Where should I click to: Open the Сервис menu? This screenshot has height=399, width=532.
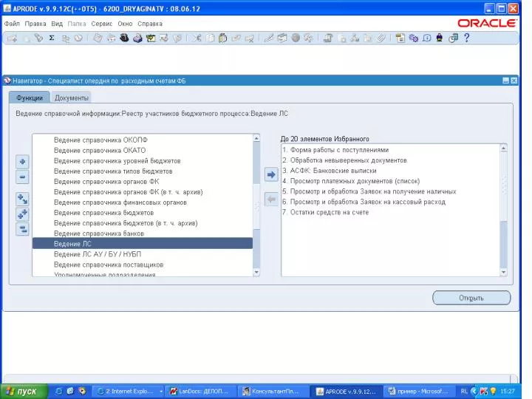point(101,24)
